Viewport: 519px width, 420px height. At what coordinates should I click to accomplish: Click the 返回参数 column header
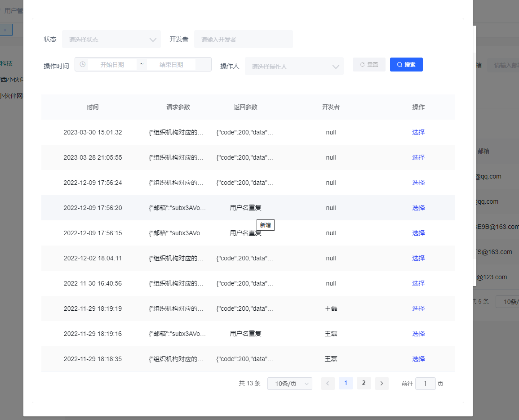pyautogui.click(x=245, y=107)
